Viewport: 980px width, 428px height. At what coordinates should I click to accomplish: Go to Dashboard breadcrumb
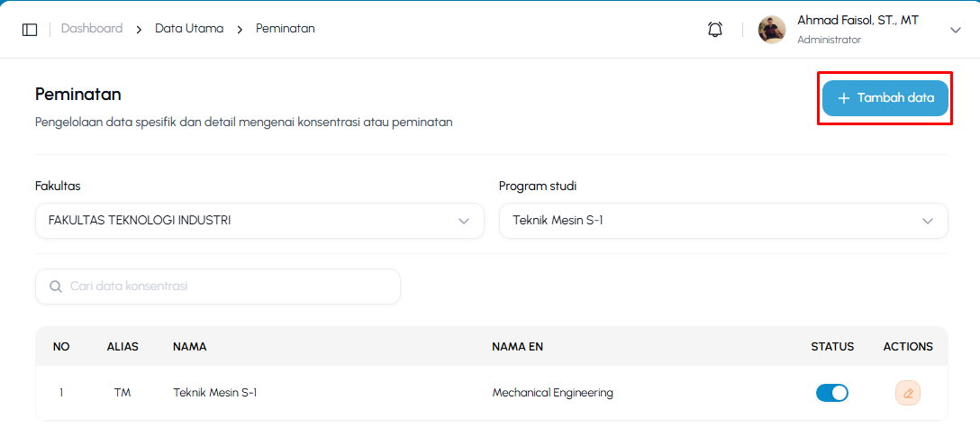pyautogui.click(x=92, y=28)
